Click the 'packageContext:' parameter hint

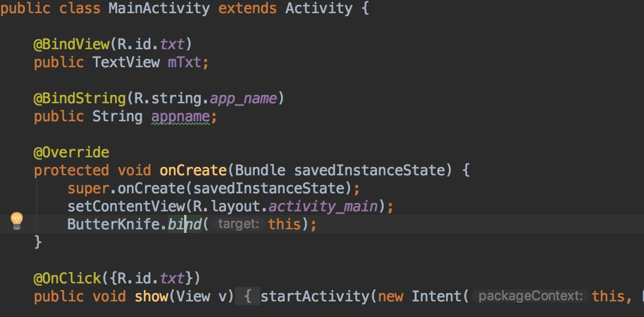pyautogui.click(x=530, y=297)
